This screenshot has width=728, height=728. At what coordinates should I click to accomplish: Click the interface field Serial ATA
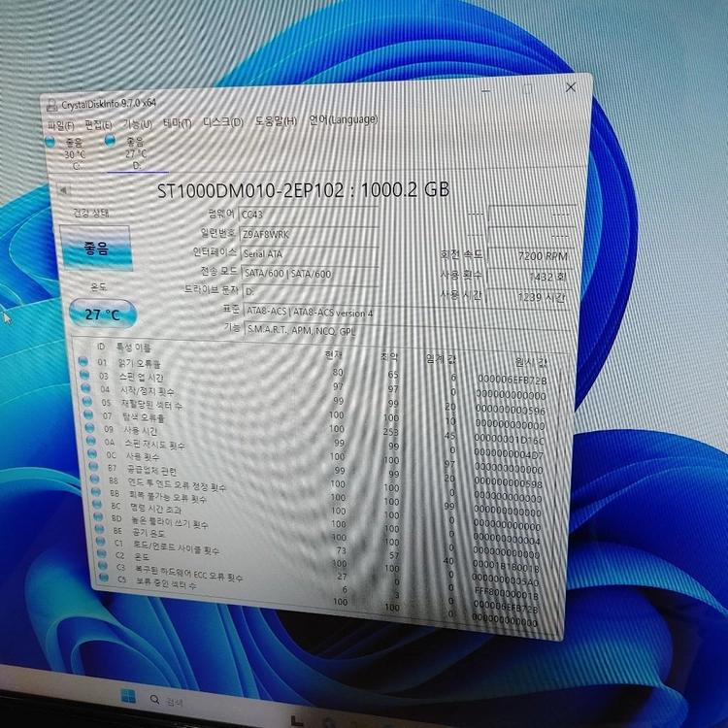coord(310,253)
